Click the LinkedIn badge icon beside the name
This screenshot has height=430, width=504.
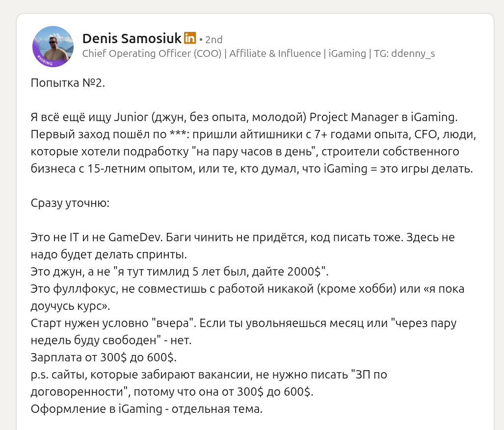click(190, 38)
